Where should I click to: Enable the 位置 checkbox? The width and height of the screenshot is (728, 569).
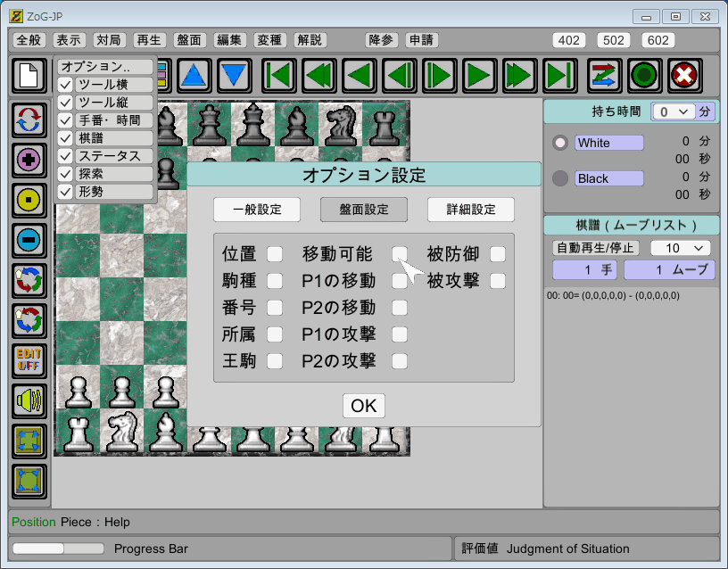pyautogui.click(x=275, y=254)
